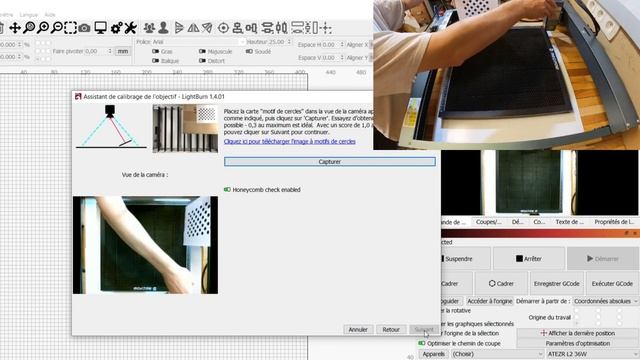
Task: Open the Preview monitor icon
Action: (x=100, y=28)
